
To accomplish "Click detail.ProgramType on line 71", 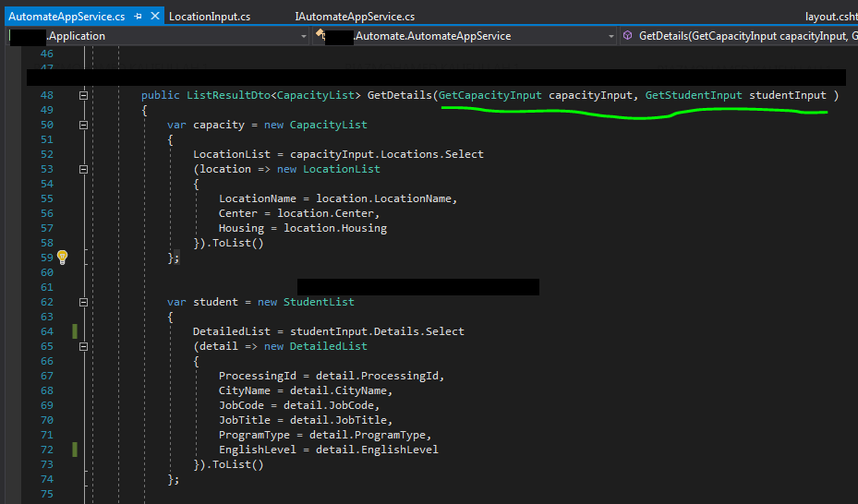I will pyautogui.click(x=368, y=435).
